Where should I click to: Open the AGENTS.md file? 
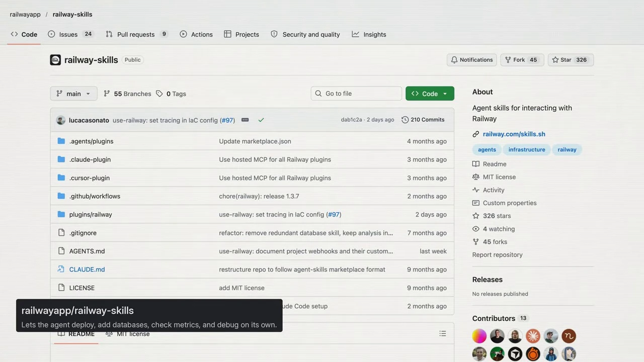point(87,251)
